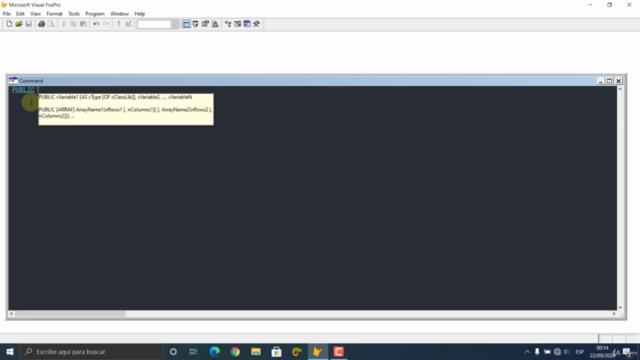Open the Toolbox hammer icon

256,24
